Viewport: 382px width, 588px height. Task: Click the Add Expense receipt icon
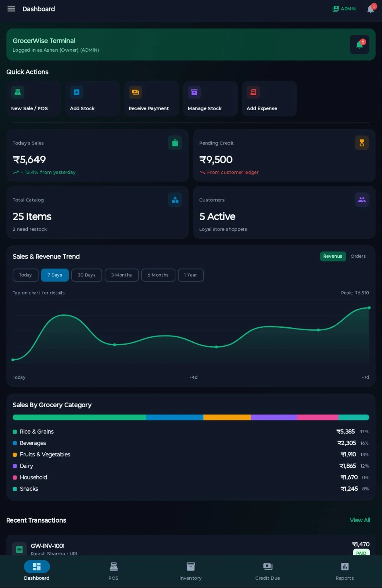click(253, 92)
